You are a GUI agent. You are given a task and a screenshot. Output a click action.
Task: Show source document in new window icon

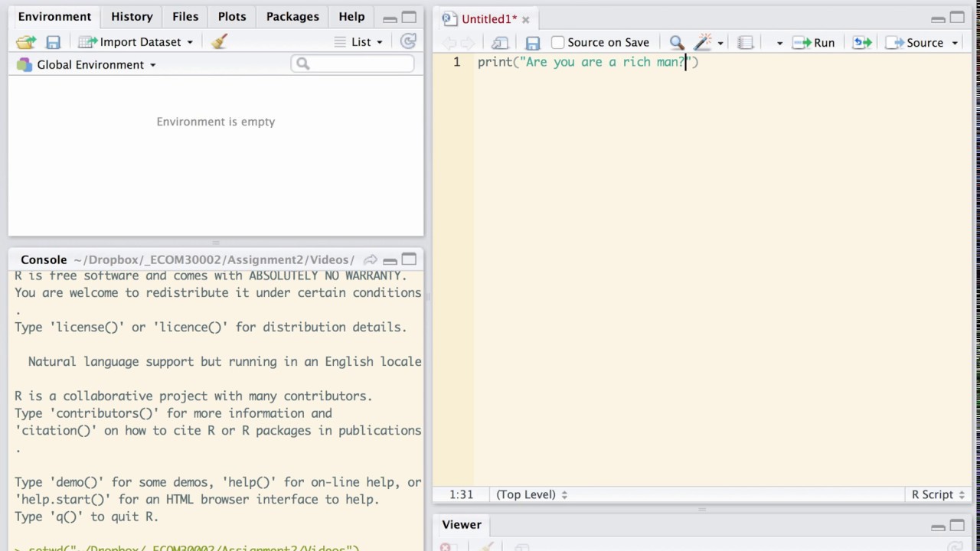(x=500, y=43)
